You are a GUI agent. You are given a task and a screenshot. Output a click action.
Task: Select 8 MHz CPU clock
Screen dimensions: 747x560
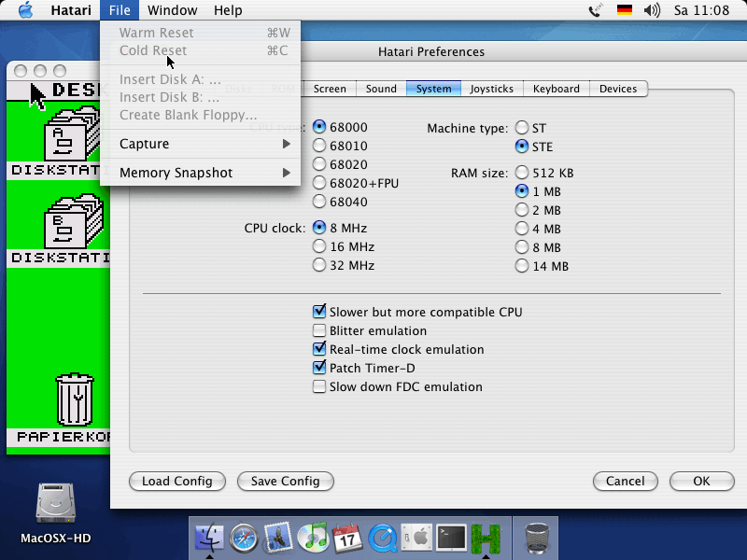coord(340,228)
